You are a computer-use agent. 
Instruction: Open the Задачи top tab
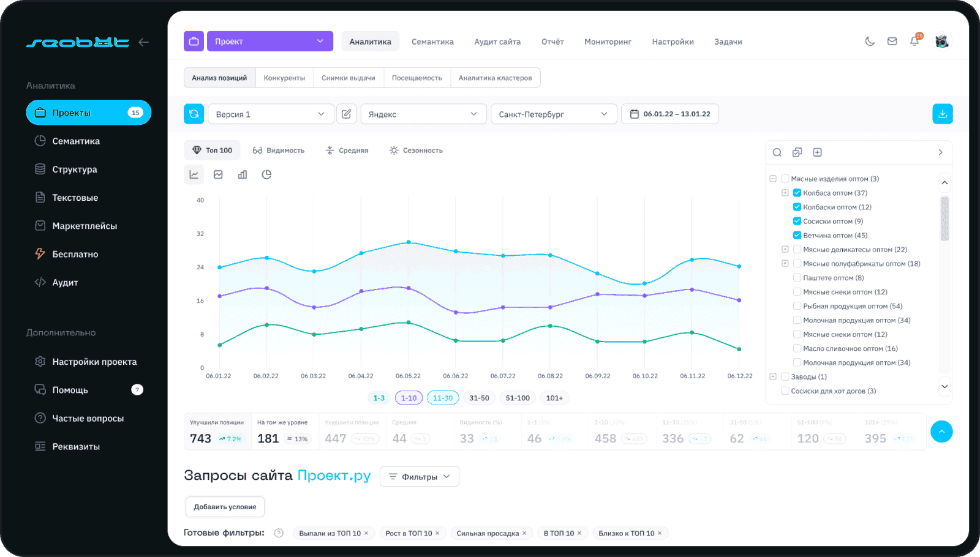[728, 42]
